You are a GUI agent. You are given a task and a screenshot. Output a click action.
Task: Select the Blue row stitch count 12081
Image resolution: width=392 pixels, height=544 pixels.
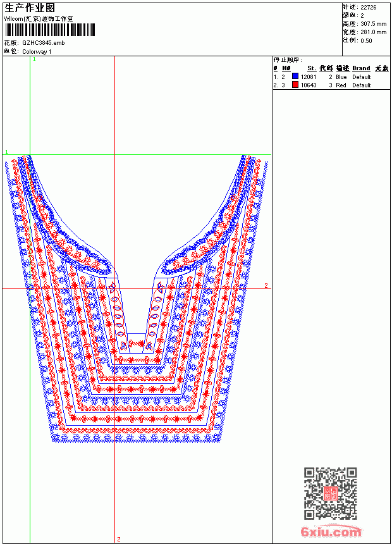[309, 77]
